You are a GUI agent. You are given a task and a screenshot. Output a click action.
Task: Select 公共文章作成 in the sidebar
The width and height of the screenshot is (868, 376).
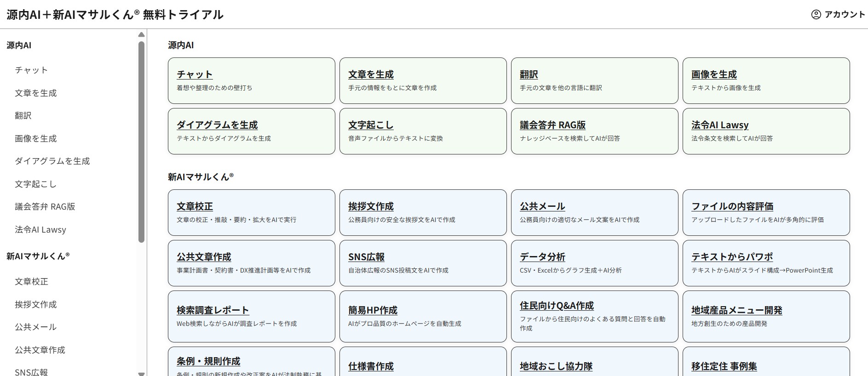pyautogui.click(x=40, y=350)
